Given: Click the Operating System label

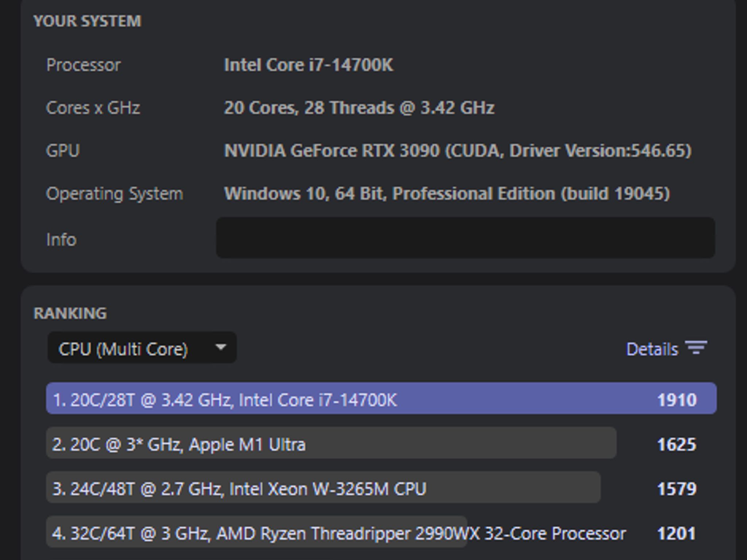Looking at the screenshot, I should 115,194.
